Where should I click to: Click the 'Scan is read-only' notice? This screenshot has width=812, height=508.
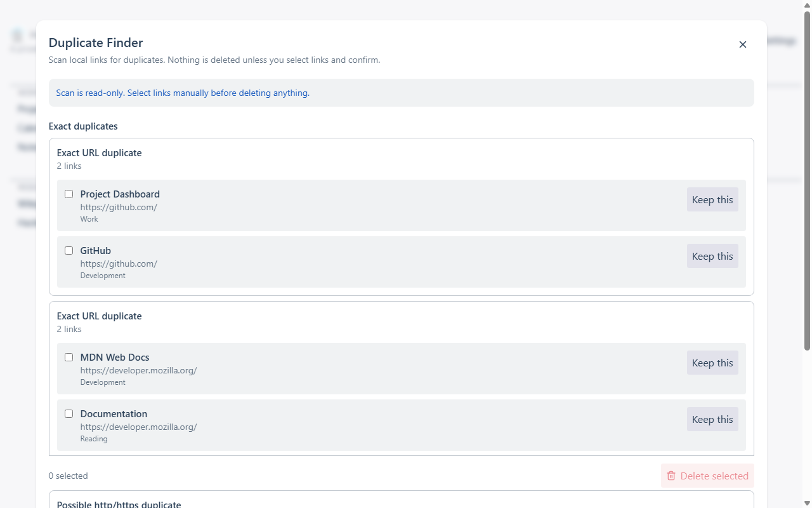coord(402,93)
